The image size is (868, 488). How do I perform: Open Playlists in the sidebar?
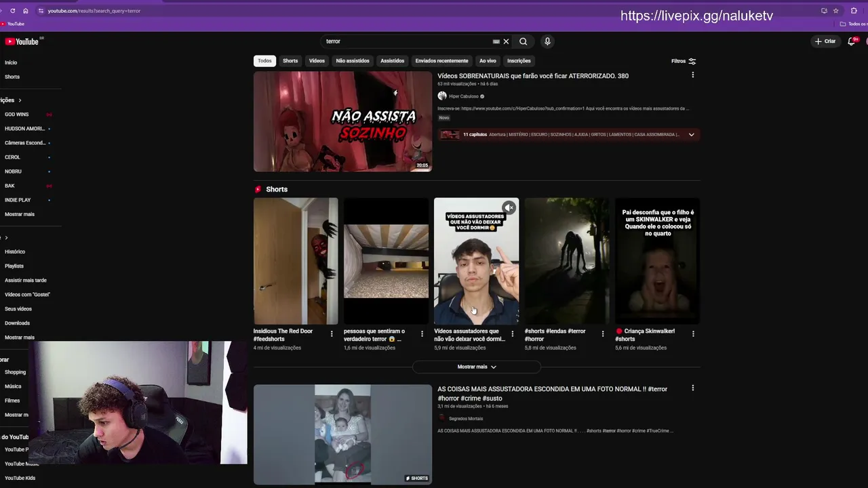click(14, 266)
